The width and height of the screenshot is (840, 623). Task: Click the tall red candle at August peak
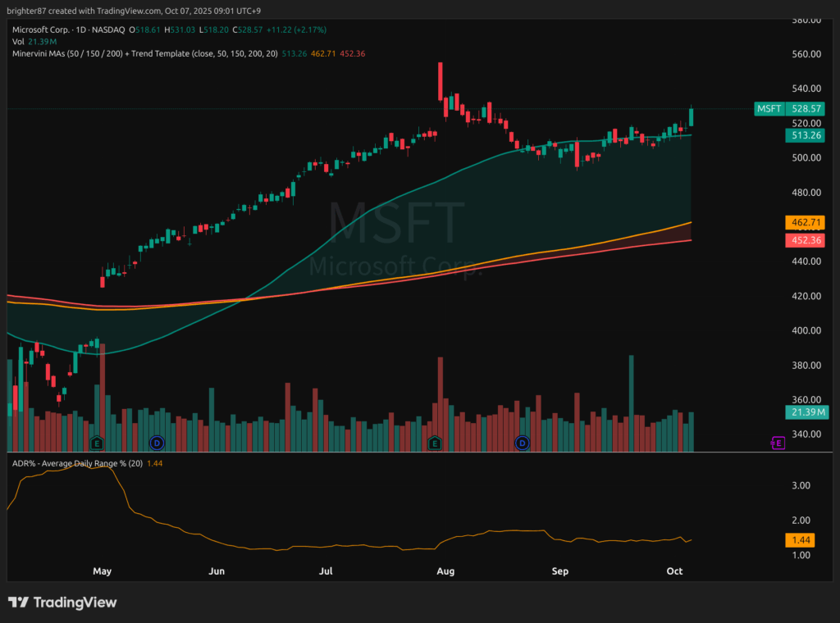(x=441, y=80)
